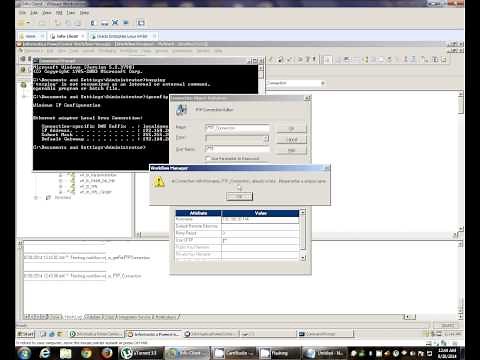The height and width of the screenshot is (360, 480).
Task: Click the warning triangle icon
Action: [159, 182]
